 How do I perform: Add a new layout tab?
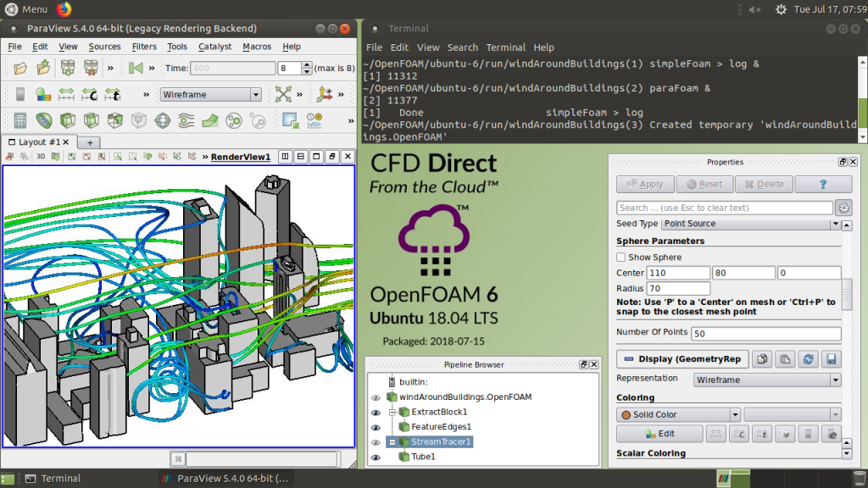[90, 142]
